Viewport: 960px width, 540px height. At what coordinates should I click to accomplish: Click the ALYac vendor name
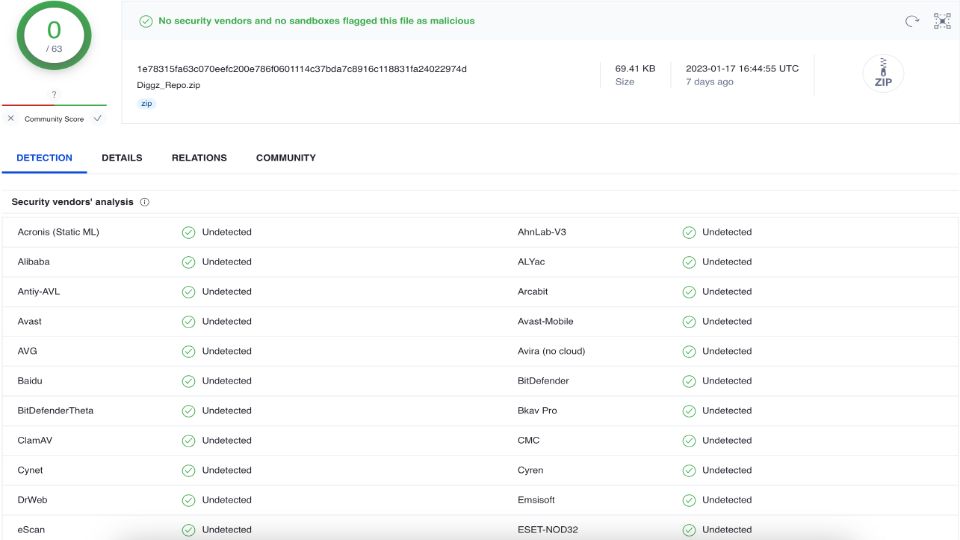click(x=531, y=261)
